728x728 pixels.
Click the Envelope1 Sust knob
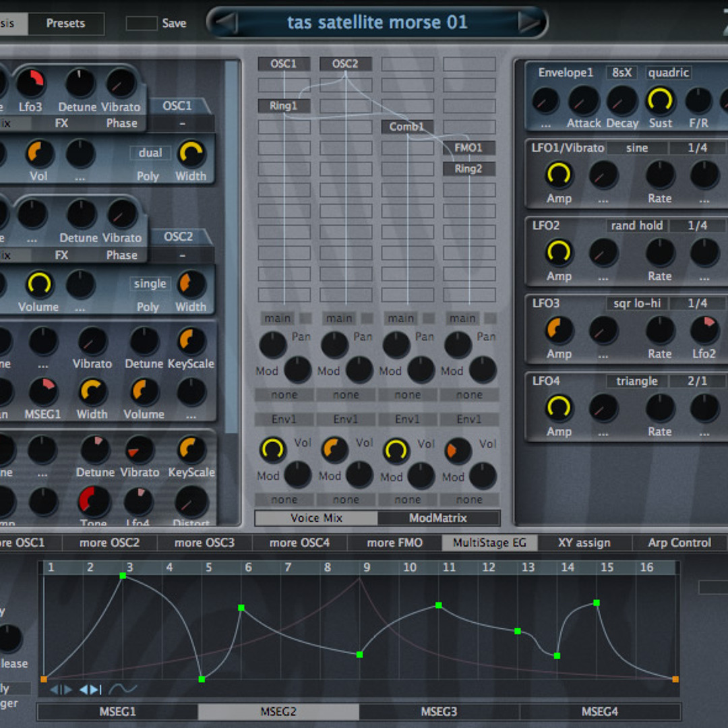pyautogui.click(x=661, y=100)
